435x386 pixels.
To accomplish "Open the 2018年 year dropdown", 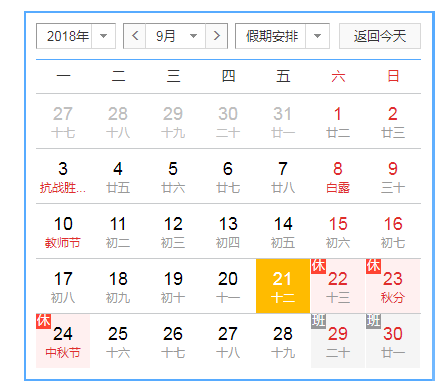I will pos(76,36).
